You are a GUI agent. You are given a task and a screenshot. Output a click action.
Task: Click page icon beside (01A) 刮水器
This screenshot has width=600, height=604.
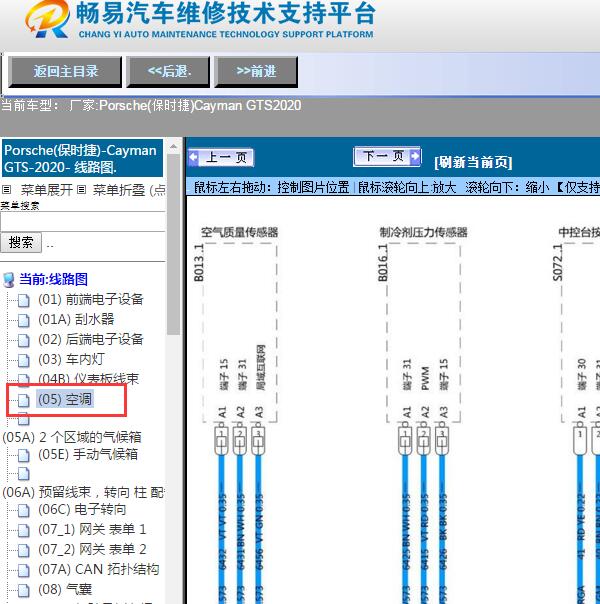click(x=23, y=320)
